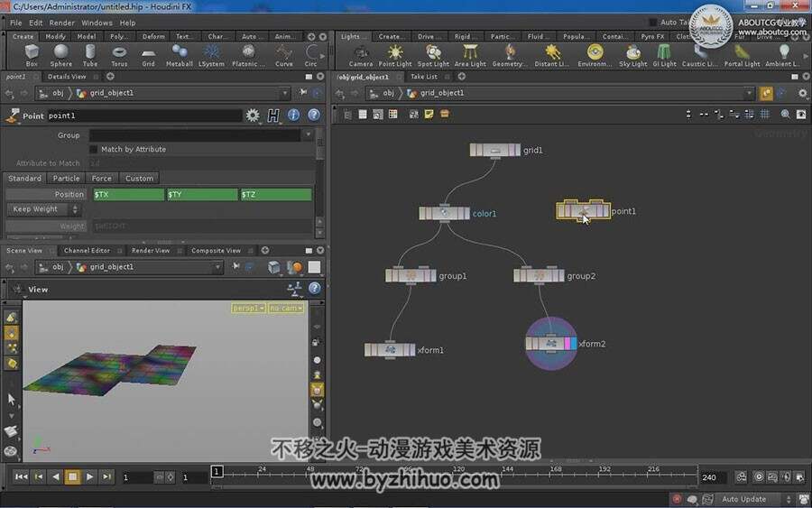
Task: Switch to the Particle parameter tab
Action: coord(66,178)
